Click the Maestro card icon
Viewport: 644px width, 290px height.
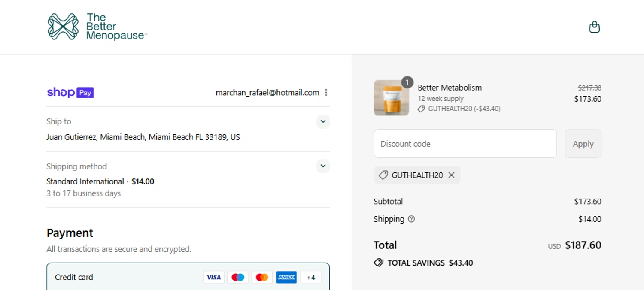tap(238, 278)
